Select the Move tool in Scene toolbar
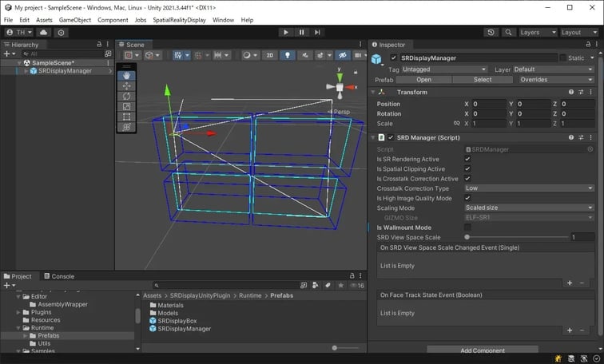This screenshot has width=604, height=364. 126,86
